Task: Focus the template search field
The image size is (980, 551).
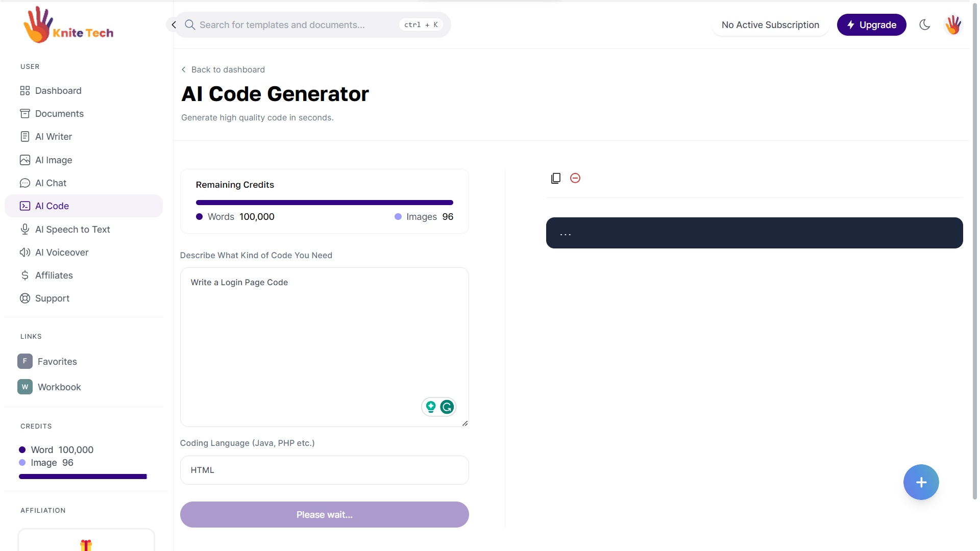Action: point(296,24)
